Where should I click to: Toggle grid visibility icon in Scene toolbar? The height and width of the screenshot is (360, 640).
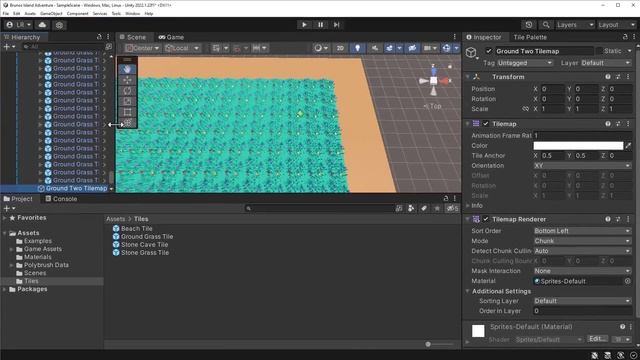(x=216, y=48)
